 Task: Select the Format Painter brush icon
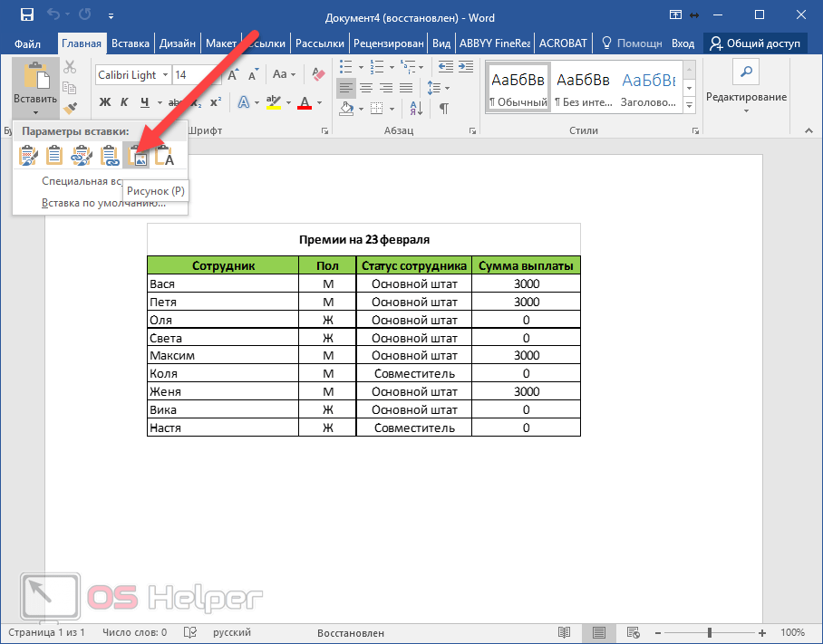(x=70, y=110)
